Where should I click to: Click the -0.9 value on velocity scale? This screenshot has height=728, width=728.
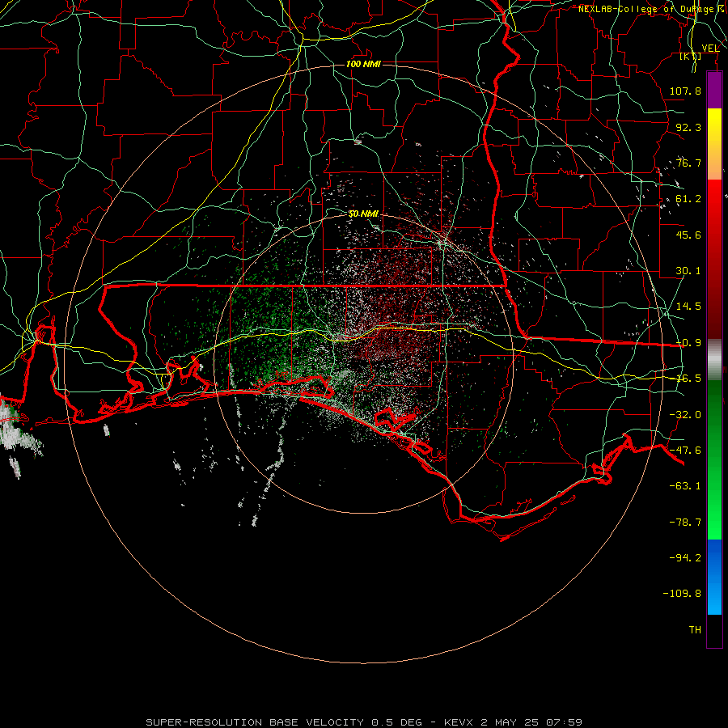[688, 343]
